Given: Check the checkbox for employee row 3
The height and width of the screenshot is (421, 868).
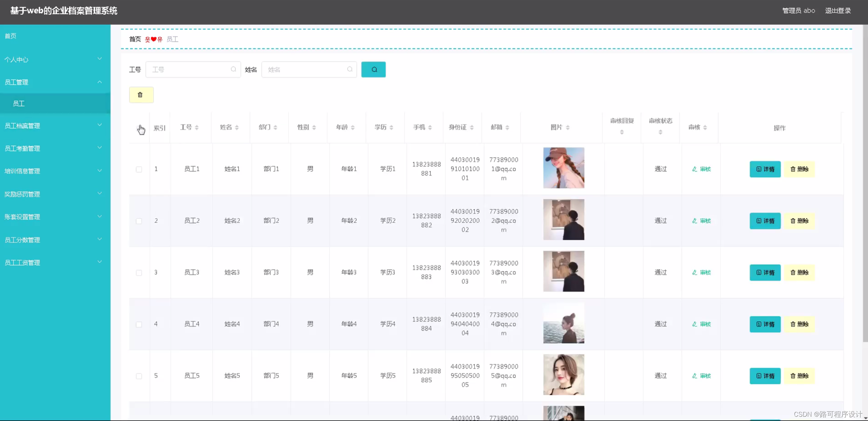Looking at the screenshot, I should tap(139, 273).
